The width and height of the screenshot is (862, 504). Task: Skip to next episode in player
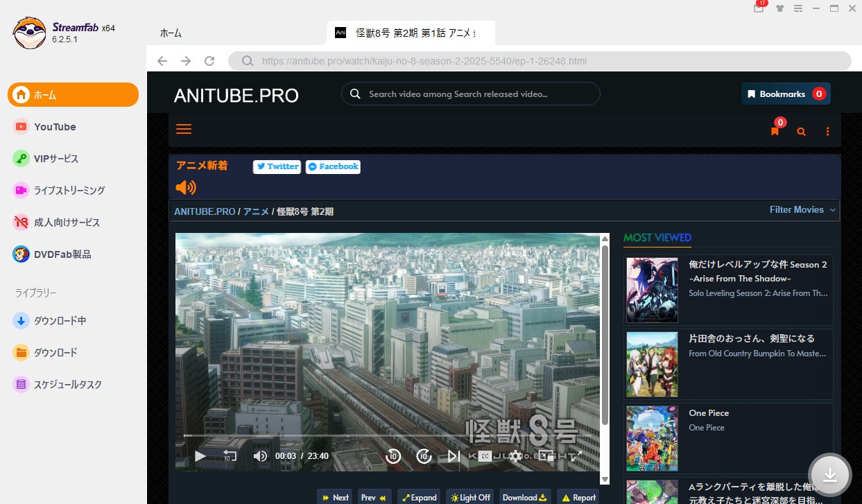point(454,455)
